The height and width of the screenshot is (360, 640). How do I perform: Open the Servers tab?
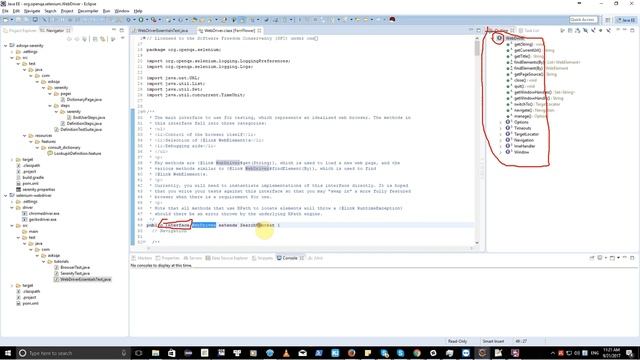pyautogui.click(x=193, y=258)
